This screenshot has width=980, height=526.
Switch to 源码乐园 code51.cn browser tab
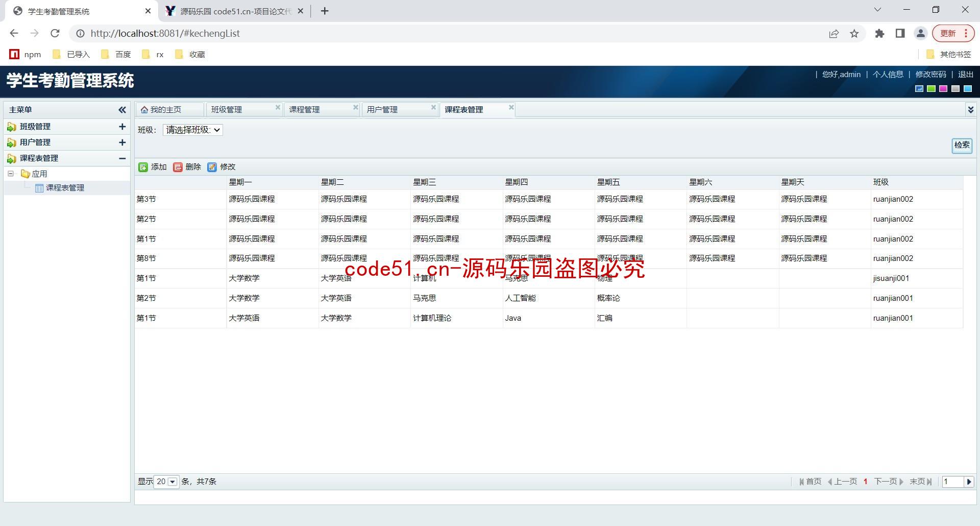(x=235, y=11)
